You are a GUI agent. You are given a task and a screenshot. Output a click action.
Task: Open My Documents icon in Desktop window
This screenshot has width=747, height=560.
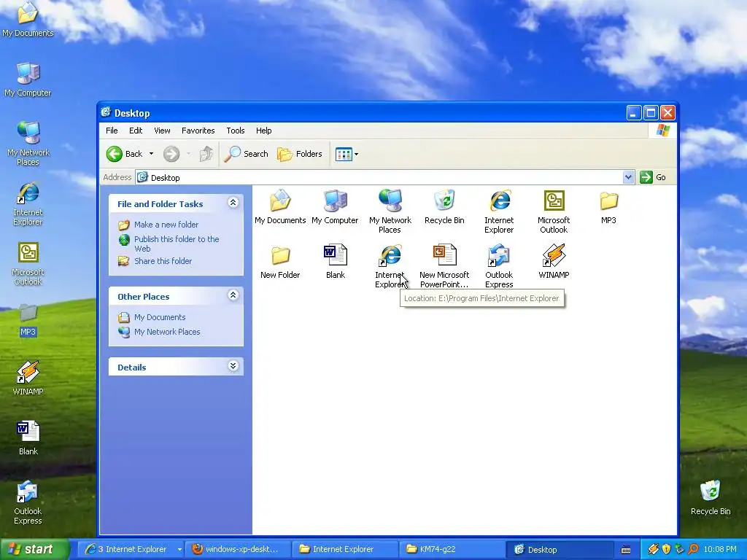click(x=280, y=206)
